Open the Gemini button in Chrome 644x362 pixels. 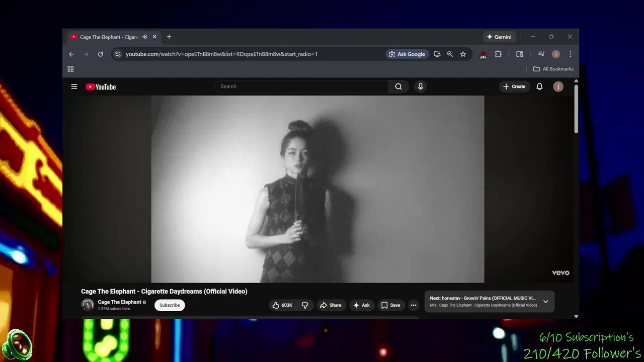tap(499, 37)
